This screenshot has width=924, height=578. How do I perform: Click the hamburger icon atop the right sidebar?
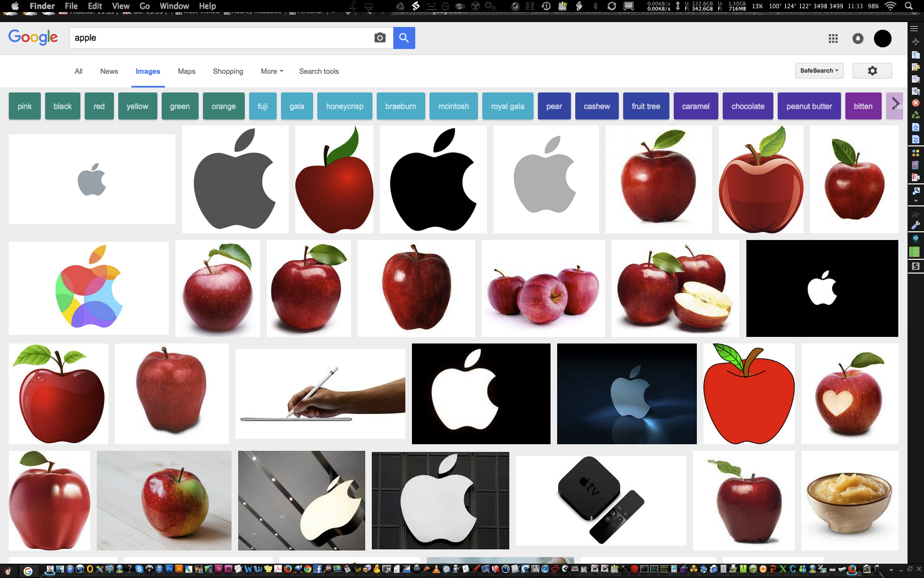pyautogui.click(x=914, y=29)
